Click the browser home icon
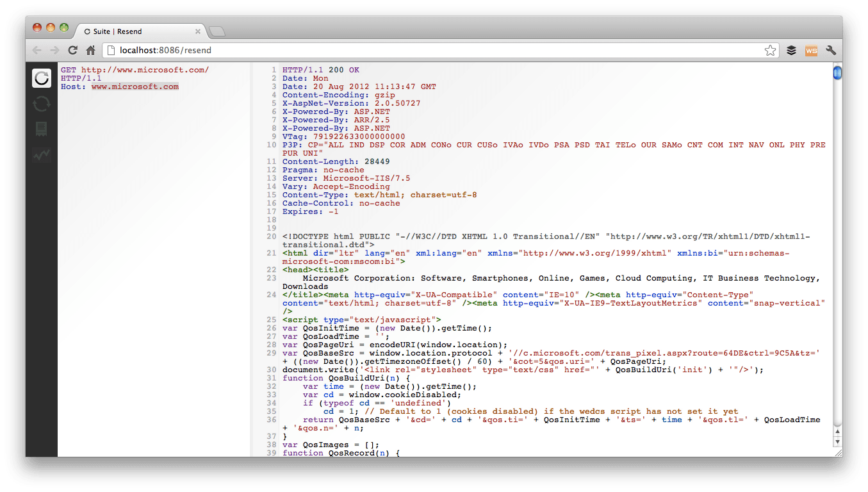Screen dimensions: 868x492 91,50
